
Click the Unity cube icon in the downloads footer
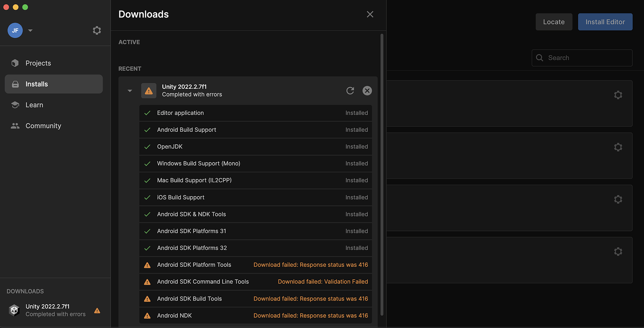coord(14,310)
